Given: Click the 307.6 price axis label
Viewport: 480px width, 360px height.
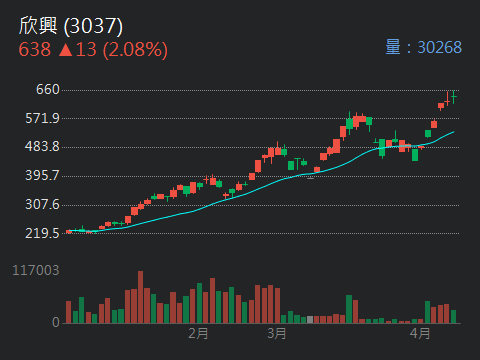Looking at the screenshot, I should 42,204.
